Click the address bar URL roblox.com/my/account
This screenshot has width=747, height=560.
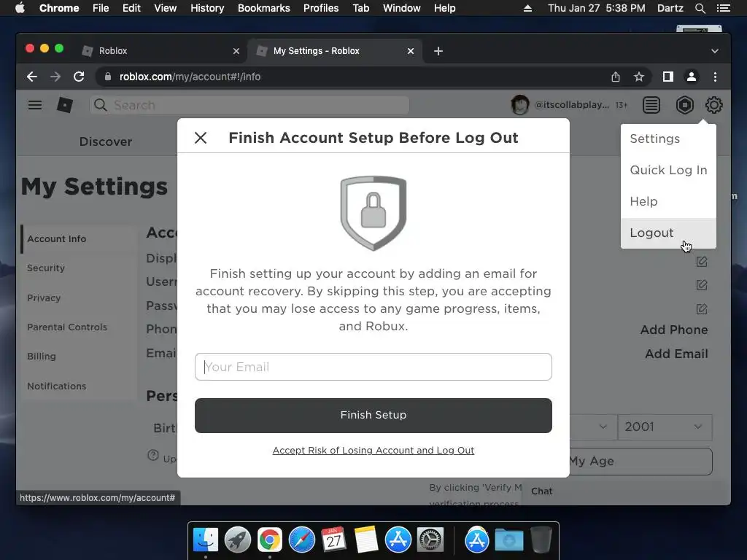(x=190, y=77)
